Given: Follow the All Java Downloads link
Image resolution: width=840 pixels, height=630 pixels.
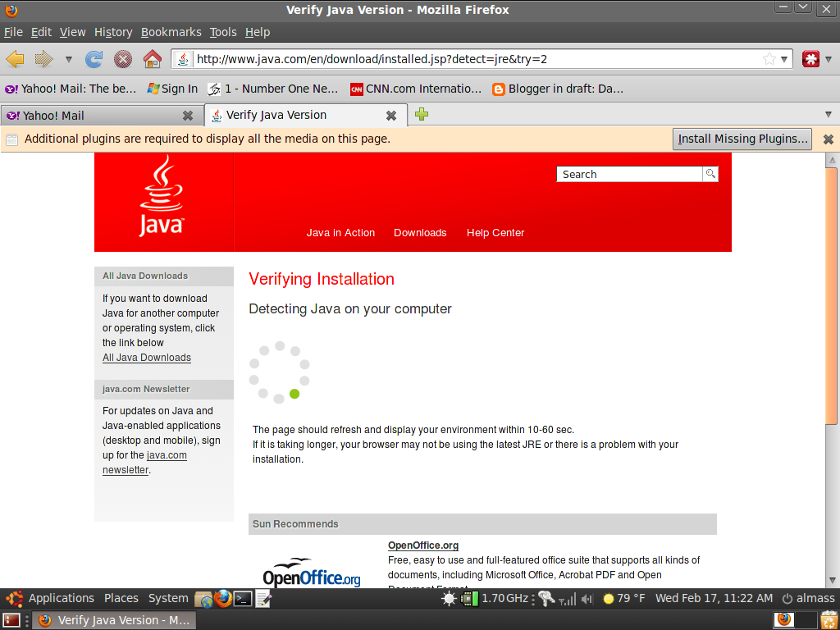Looking at the screenshot, I should [147, 358].
